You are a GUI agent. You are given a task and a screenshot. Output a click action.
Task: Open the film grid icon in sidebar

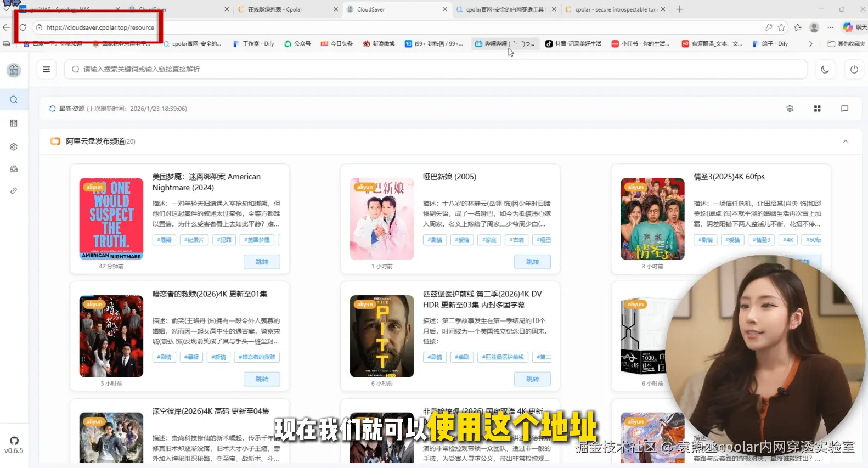coord(14,123)
